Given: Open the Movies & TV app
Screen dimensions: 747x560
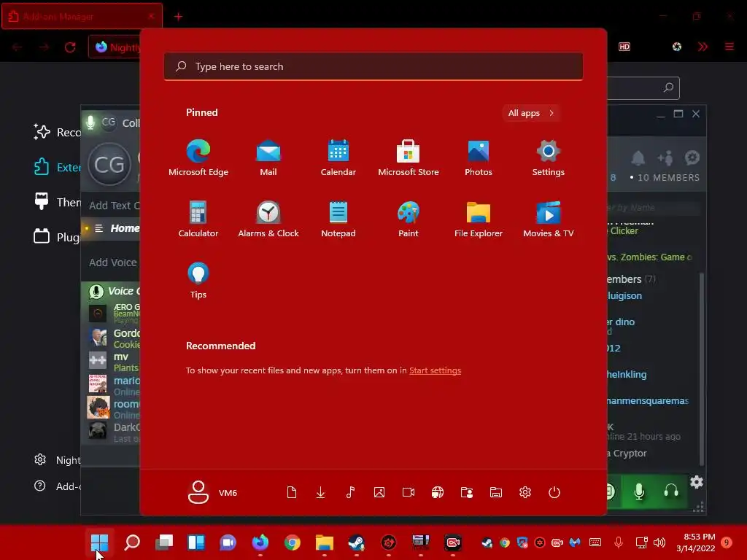Looking at the screenshot, I should (x=549, y=219).
